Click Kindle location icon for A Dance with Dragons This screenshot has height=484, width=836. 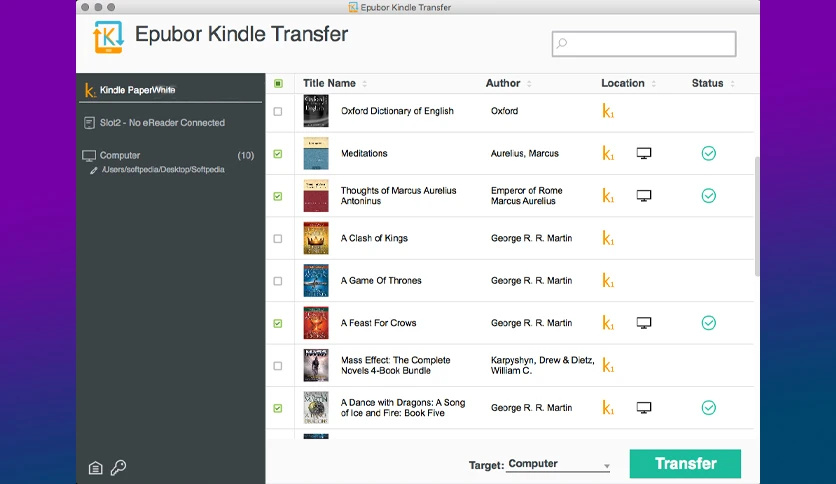(608, 408)
